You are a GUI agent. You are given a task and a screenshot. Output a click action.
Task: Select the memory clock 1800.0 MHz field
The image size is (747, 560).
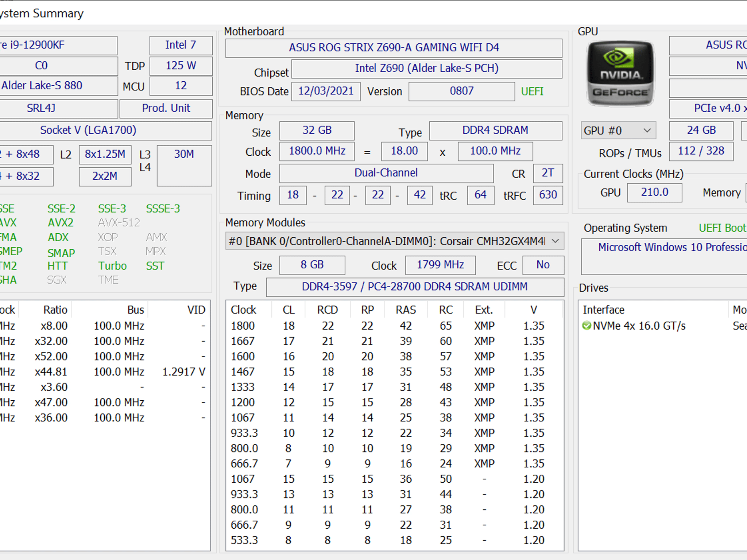coord(317,151)
